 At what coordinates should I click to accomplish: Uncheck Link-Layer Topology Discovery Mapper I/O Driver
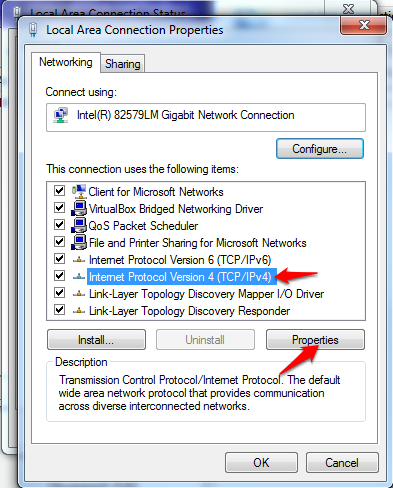[59, 293]
